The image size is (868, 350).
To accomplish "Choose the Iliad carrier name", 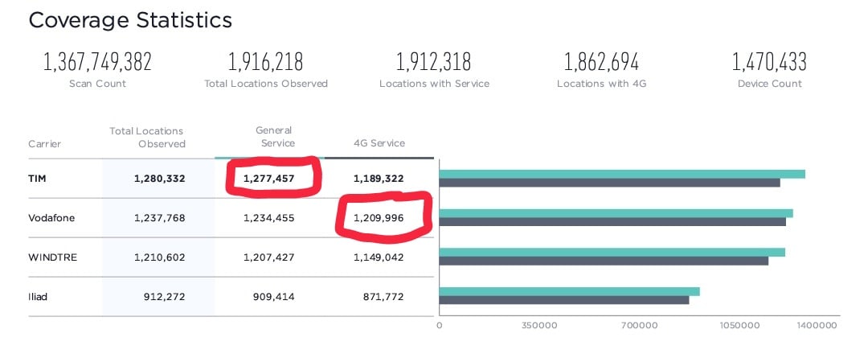I will [39, 296].
